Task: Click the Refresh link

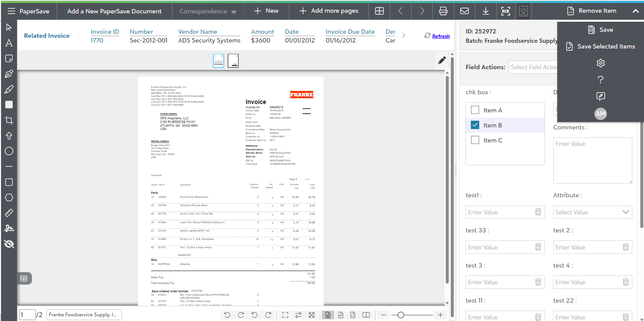Action: tap(441, 36)
